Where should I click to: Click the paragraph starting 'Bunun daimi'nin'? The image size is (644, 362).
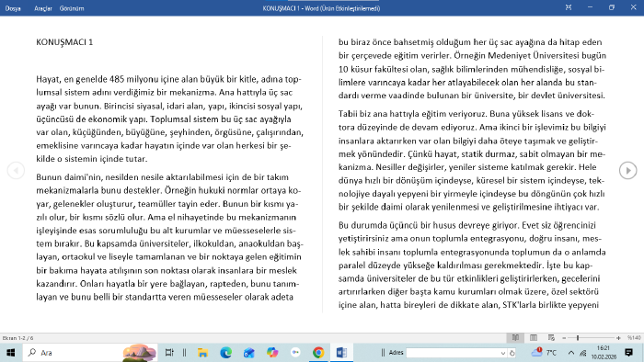tap(169, 237)
